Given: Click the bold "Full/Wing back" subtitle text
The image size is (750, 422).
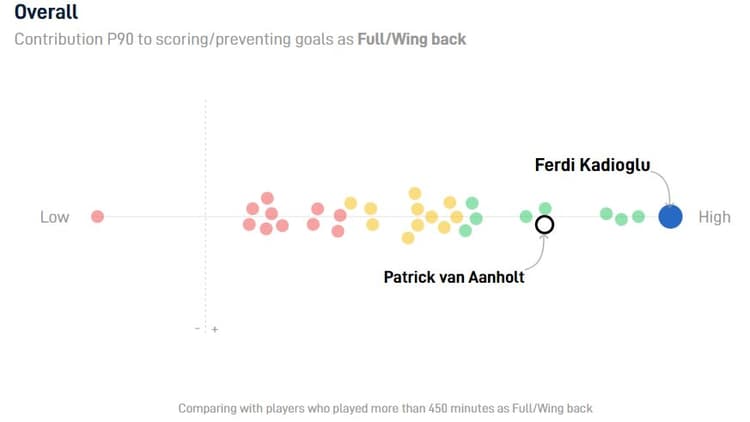Looking at the screenshot, I should click(x=411, y=40).
